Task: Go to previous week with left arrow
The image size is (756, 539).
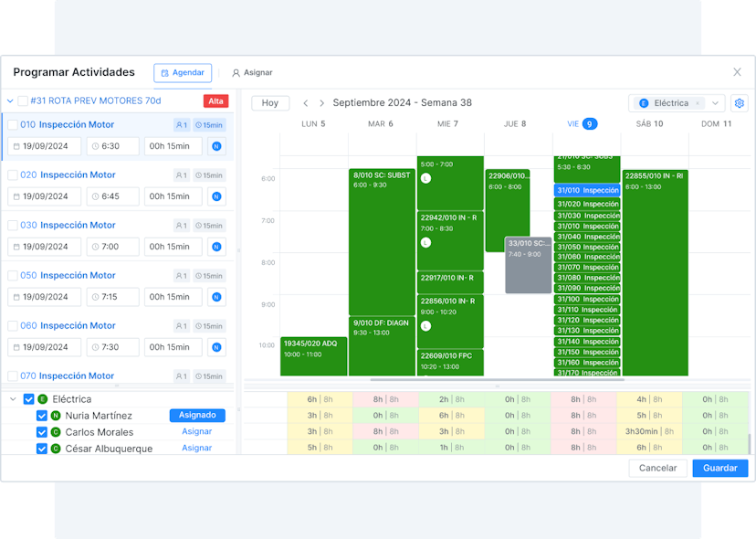Action: [306, 103]
